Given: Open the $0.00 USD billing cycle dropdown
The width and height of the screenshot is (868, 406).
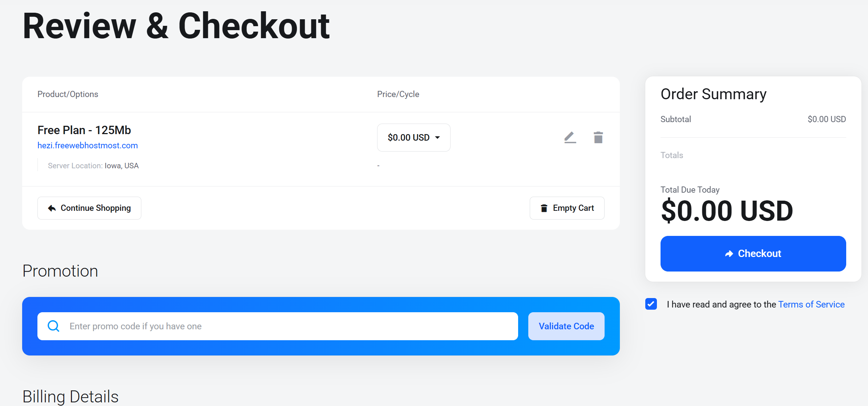Looking at the screenshot, I should (413, 137).
